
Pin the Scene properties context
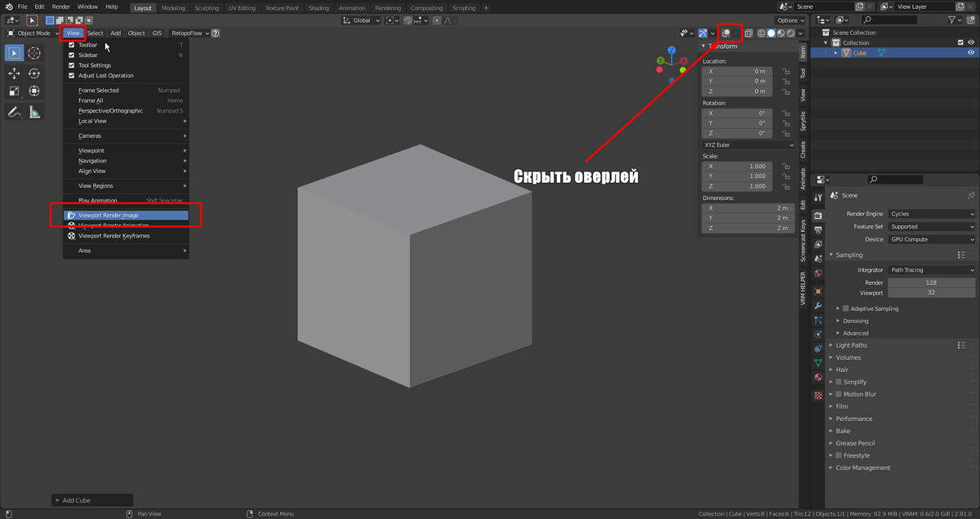tap(970, 196)
